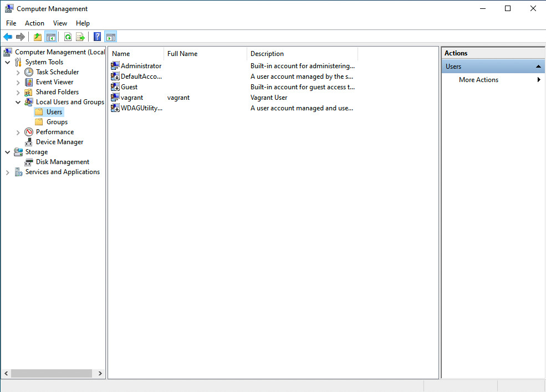Refresh the view using the Refresh icon
The image size is (546, 392).
(68, 37)
